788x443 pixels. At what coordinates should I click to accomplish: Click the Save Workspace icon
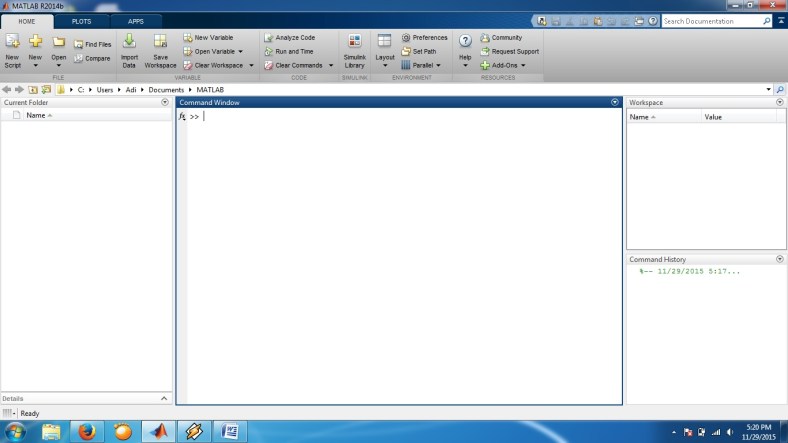click(160, 48)
